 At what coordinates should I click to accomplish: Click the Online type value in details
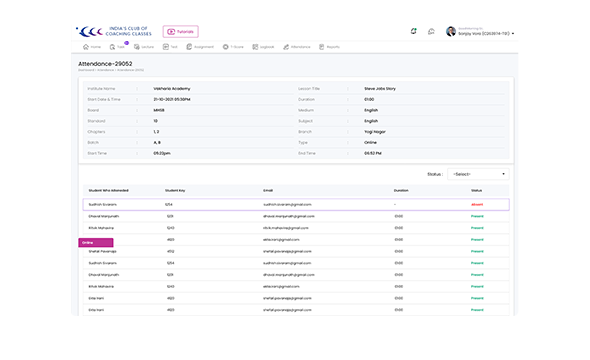pyautogui.click(x=370, y=143)
